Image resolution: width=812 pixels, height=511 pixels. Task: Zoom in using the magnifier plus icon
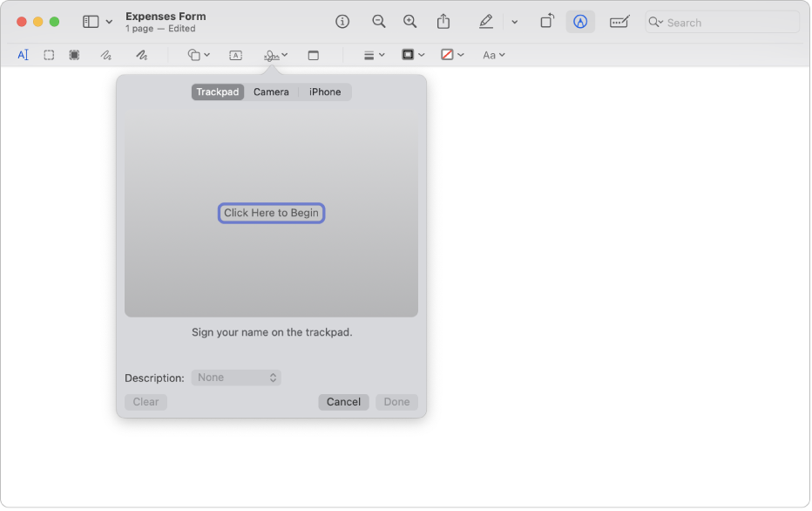tap(409, 22)
